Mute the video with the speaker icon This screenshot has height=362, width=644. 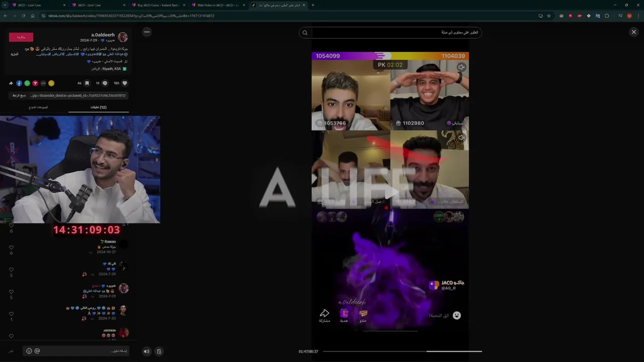[146, 351]
